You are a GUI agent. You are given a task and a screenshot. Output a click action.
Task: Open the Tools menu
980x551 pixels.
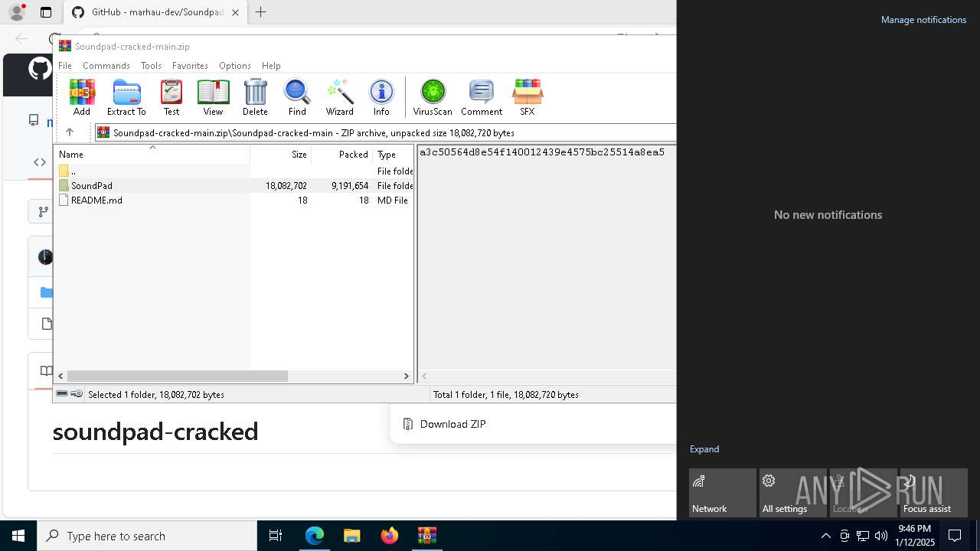[x=151, y=66]
